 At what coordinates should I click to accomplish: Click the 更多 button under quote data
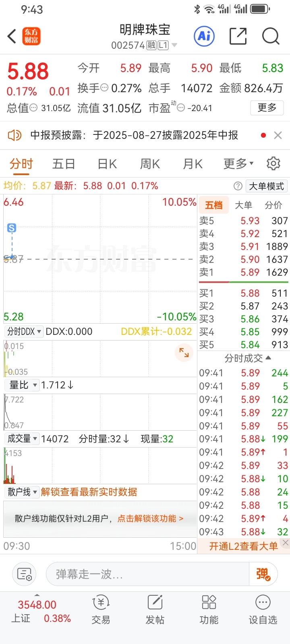[x=267, y=107]
